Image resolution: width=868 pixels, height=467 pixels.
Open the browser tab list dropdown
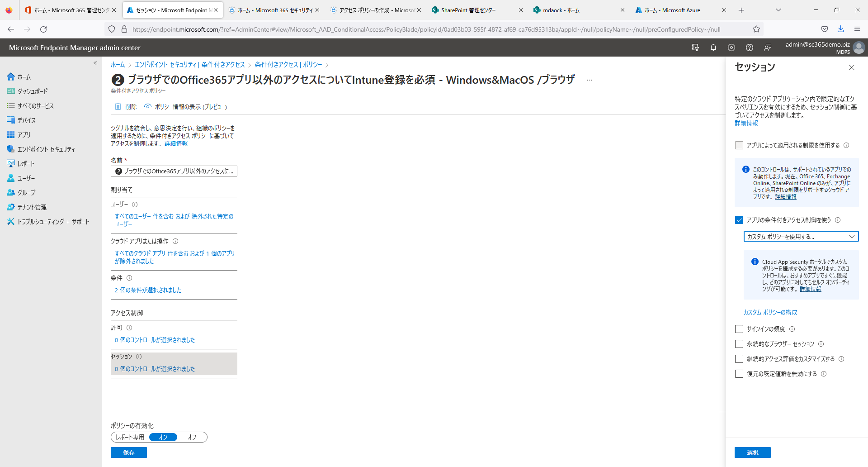778,10
